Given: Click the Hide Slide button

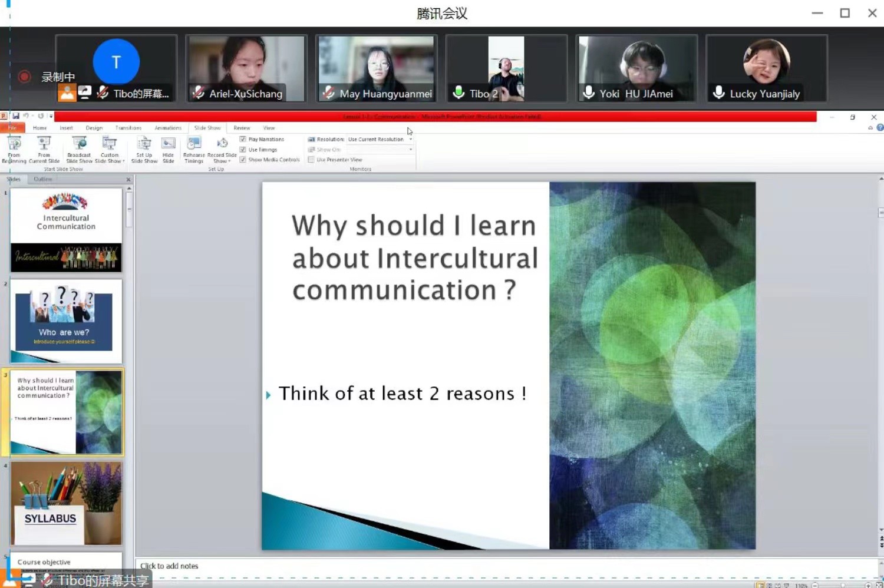Looking at the screenshot, I should click(x=169, y=150).
